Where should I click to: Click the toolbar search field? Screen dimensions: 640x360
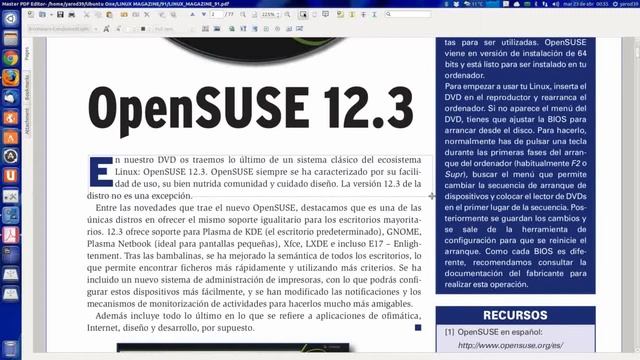408,14
